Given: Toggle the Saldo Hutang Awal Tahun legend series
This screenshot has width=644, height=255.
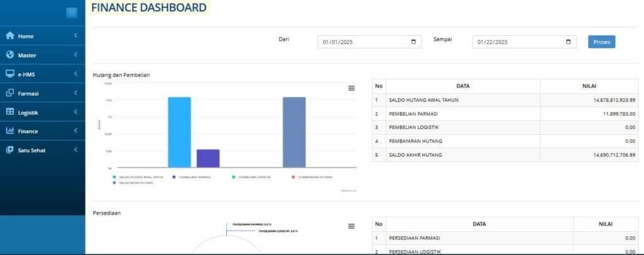Looking at the screenshot, I should tap(138, 177).
